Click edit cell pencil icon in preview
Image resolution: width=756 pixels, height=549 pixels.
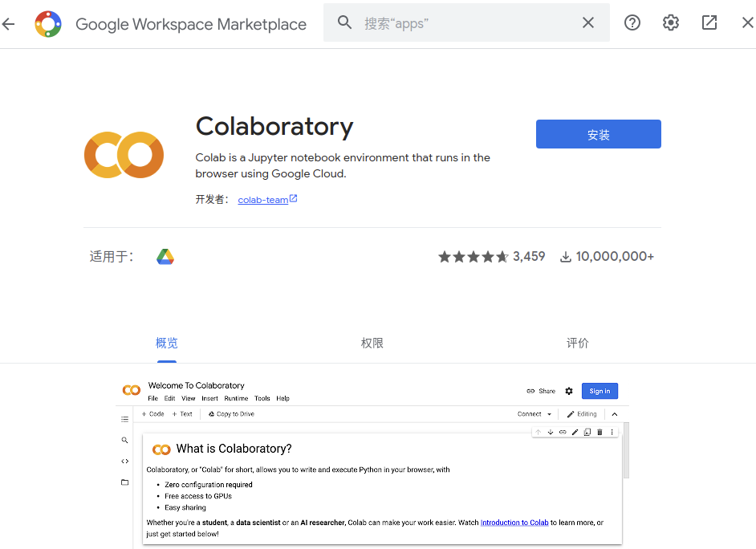pos(575,433)
